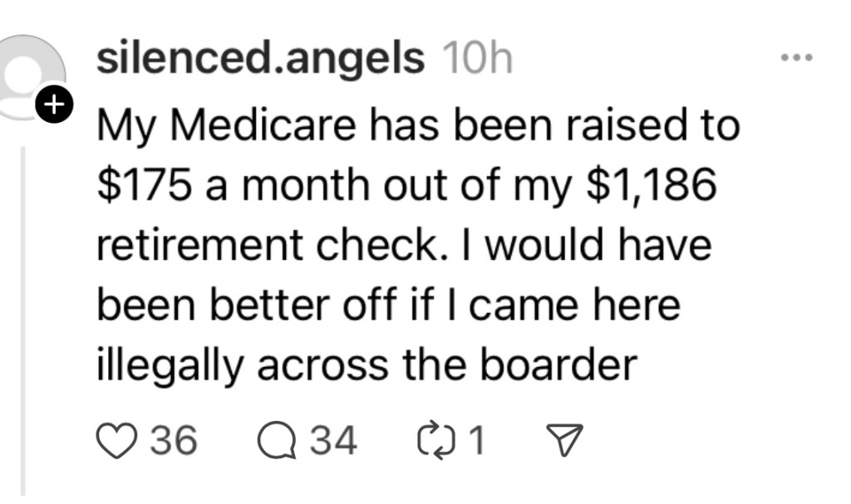The width and height of the screenshot is (851, 504).
Task: Like the post with the heart icon
Action: pyautogui.click(x=116, y=441)
